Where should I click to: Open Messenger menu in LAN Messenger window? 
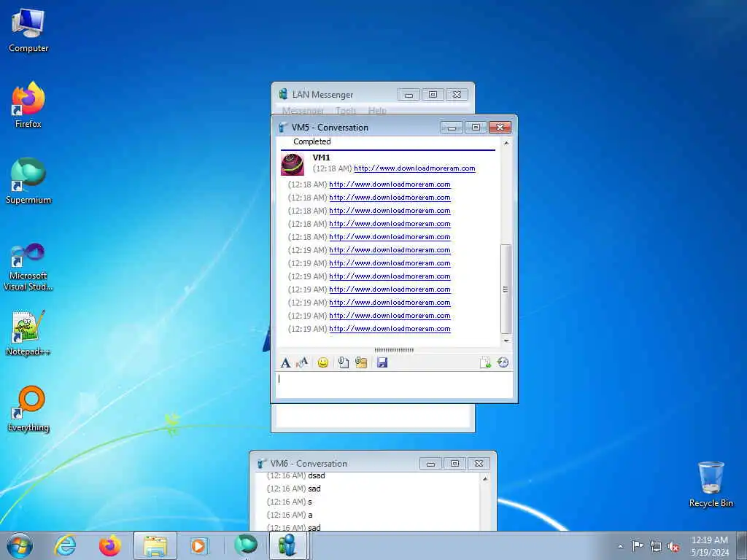pos(303,111)
